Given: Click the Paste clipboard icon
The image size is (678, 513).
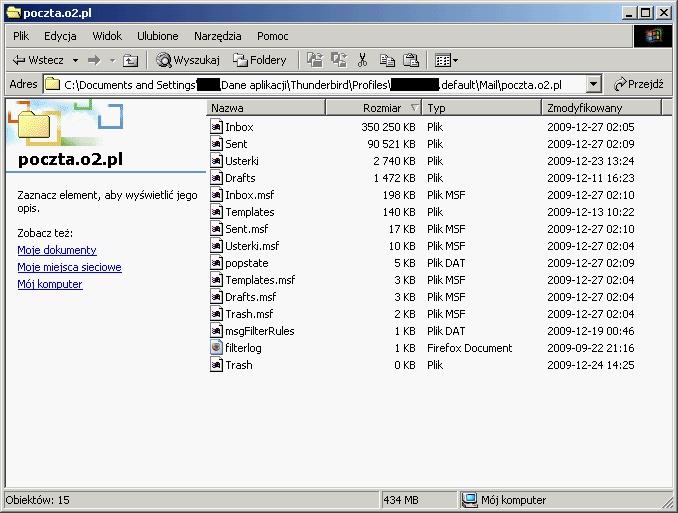Looking at the screenshot, I should pyautogui.click(x=411, y=60).
